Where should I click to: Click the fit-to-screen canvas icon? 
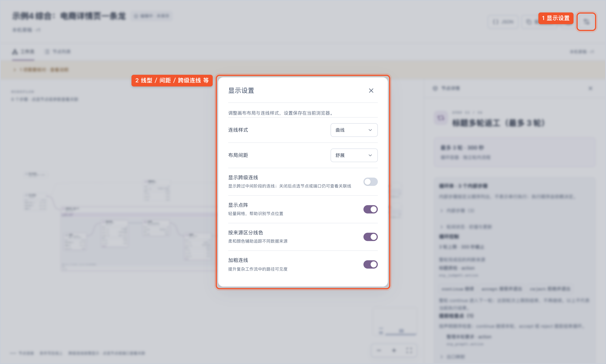[409, 350]
